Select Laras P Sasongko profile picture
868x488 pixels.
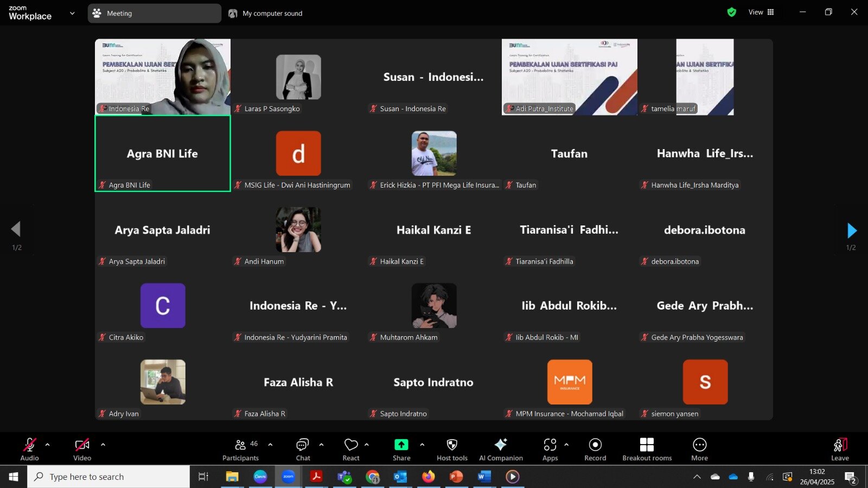click(x=298, y=77)
